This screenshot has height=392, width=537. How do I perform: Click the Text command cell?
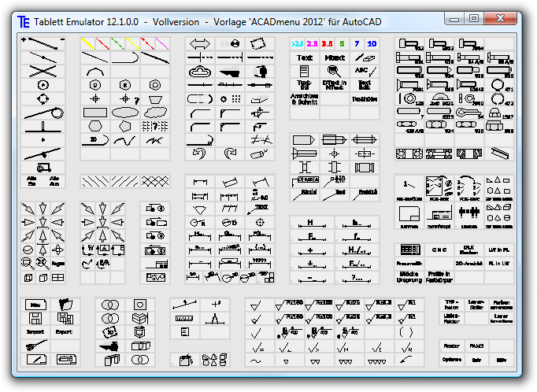click(305, 57)
